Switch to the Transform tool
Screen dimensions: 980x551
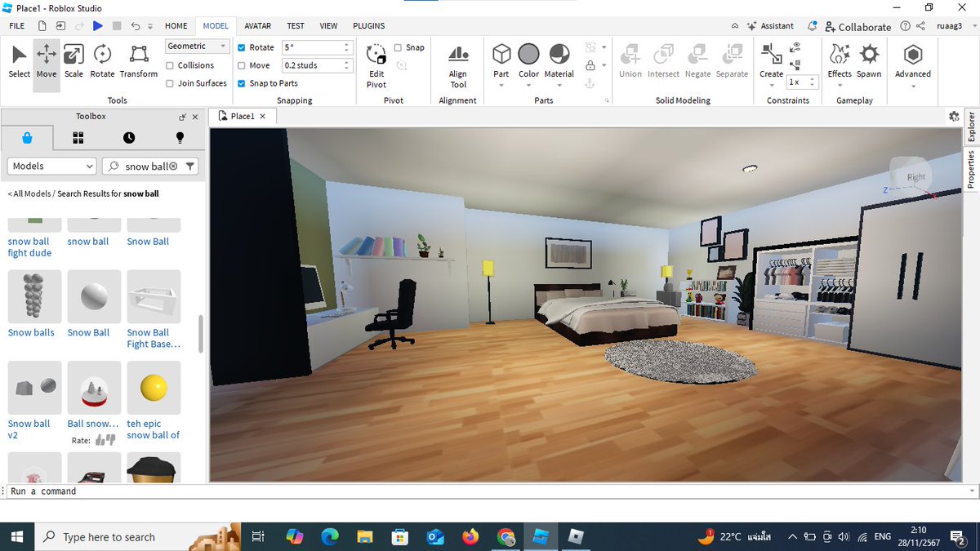click(138, 62)
